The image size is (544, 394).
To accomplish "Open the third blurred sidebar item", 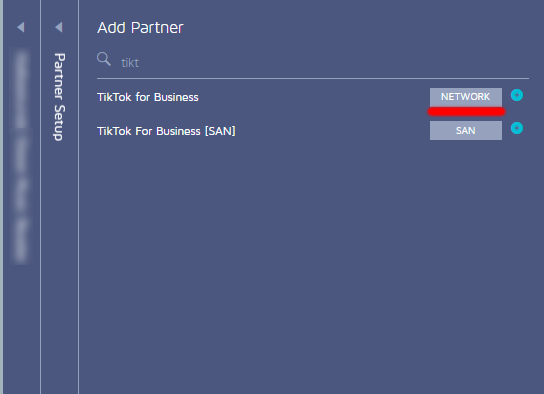I will [x=21, y=195].
